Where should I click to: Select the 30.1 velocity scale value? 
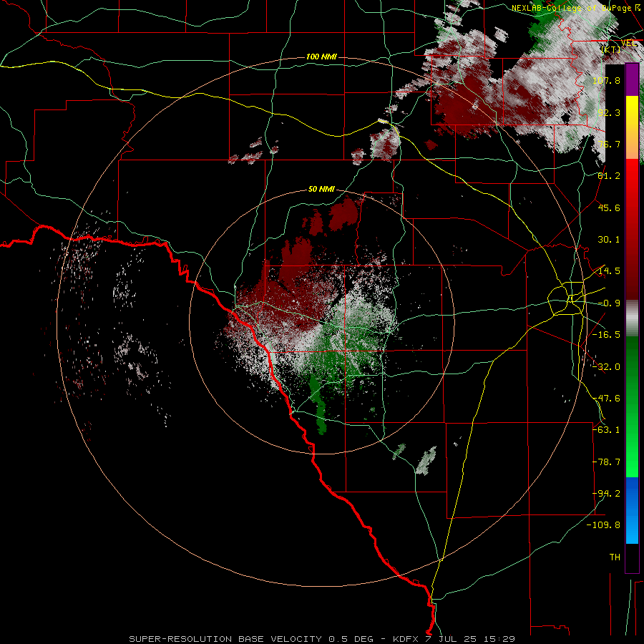pyautogui.click(x=609, y=240)
